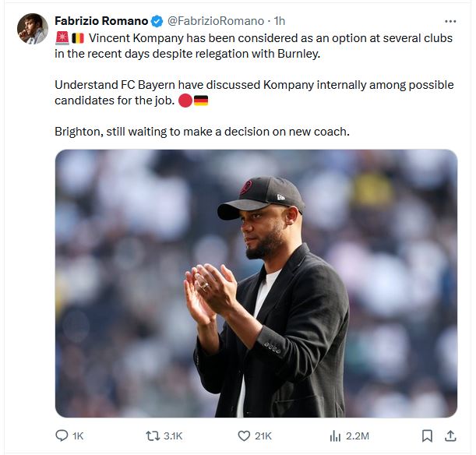The image size is (476, 455).
Task: Open Fabrizio Romano profile avatar
Action: click(x=33, y=29)
